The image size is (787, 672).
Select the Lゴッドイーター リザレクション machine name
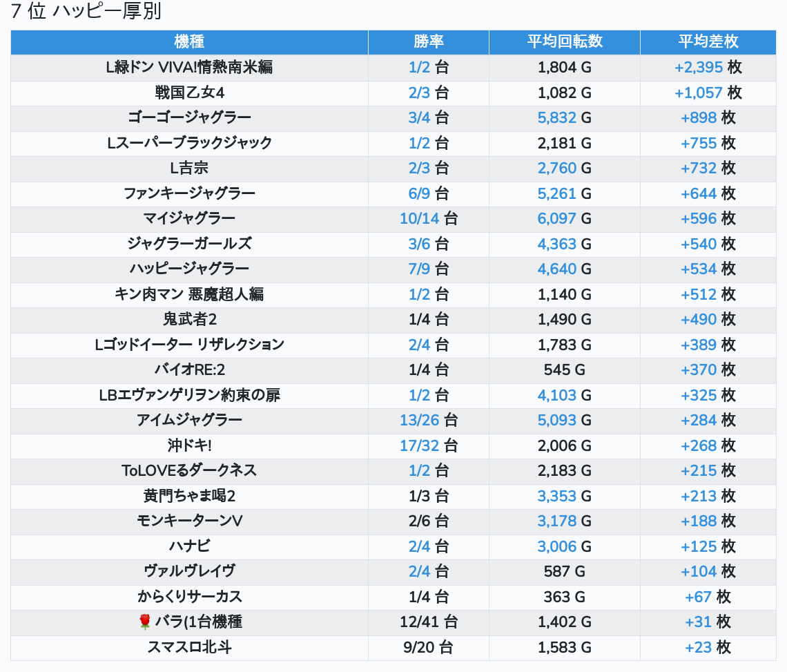(189, 345)
